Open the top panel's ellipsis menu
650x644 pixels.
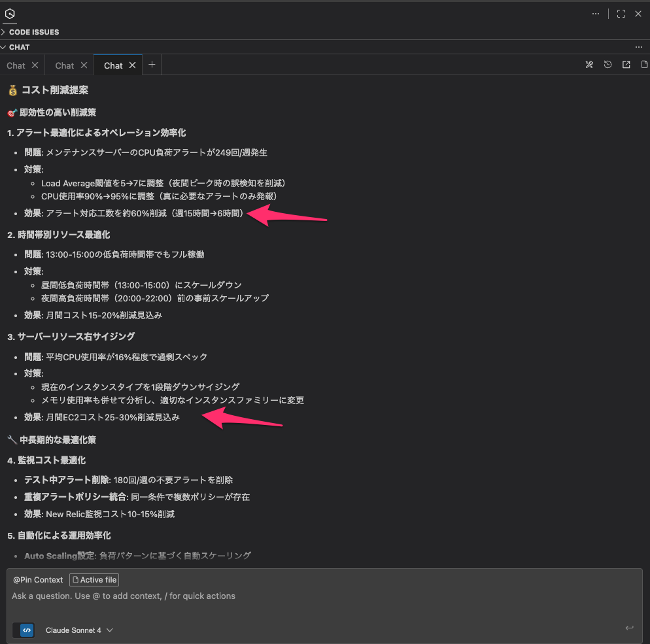click(596, 14)
